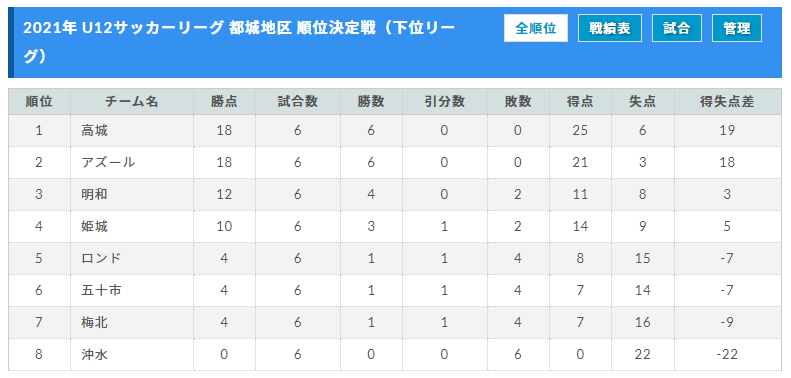Click the league title heading
This screenshot has height=378, width=791.
pyautogui.click(x=239, y=42)
